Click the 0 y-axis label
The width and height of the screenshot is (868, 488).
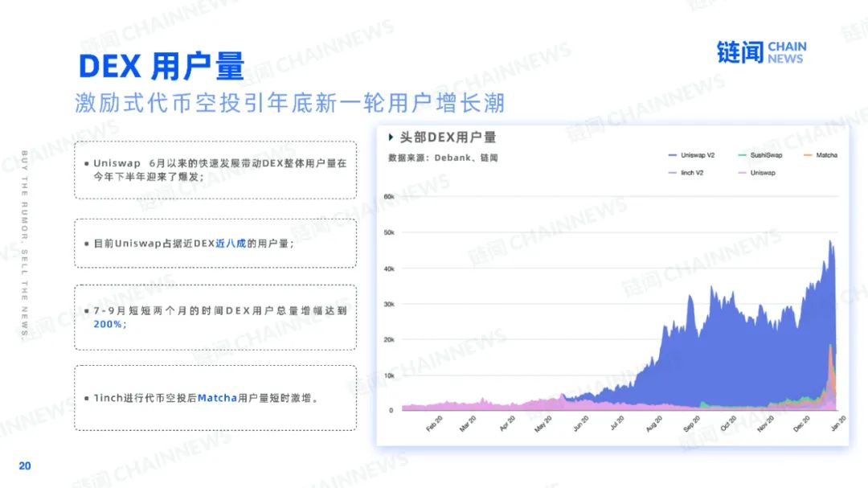point(391,411)
